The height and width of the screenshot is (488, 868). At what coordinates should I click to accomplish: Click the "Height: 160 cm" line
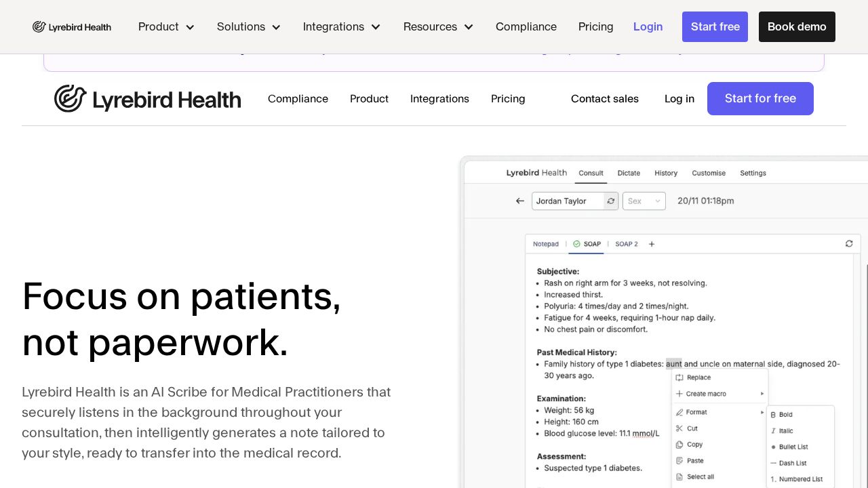click(x=571, y=422)
